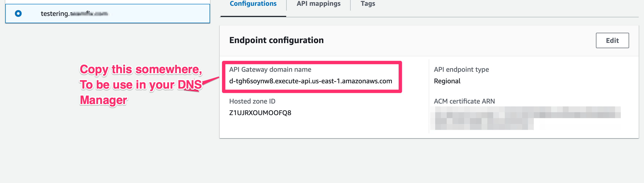Image resolution: width=644 pixels, height=183 pixels.
Task: Click the Endpoint configuration heading
Action: [276, 40]
